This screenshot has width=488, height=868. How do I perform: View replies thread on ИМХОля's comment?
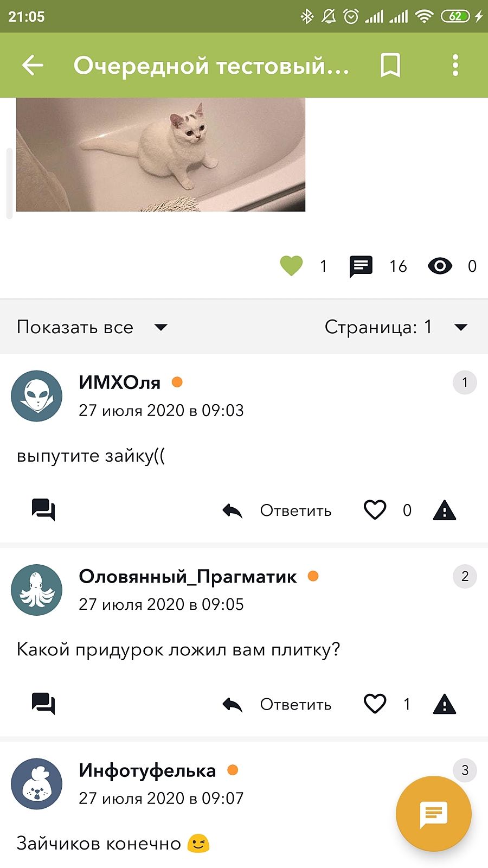click(43, 510)
